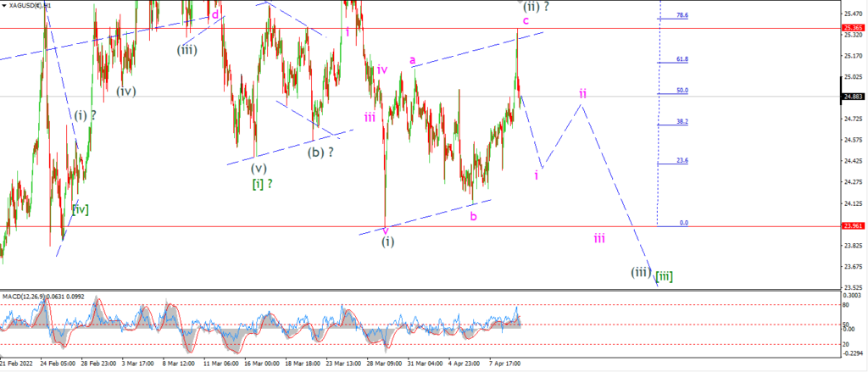Select the green [iv] wave label
The width and height of the screenshot is (868, 372).
[80, 208]
